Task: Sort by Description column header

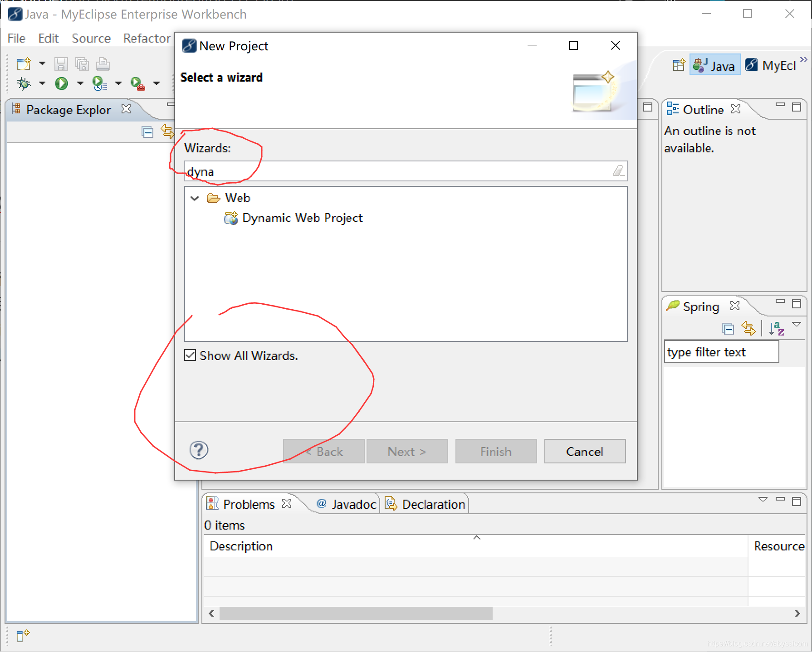Action: 476,546
